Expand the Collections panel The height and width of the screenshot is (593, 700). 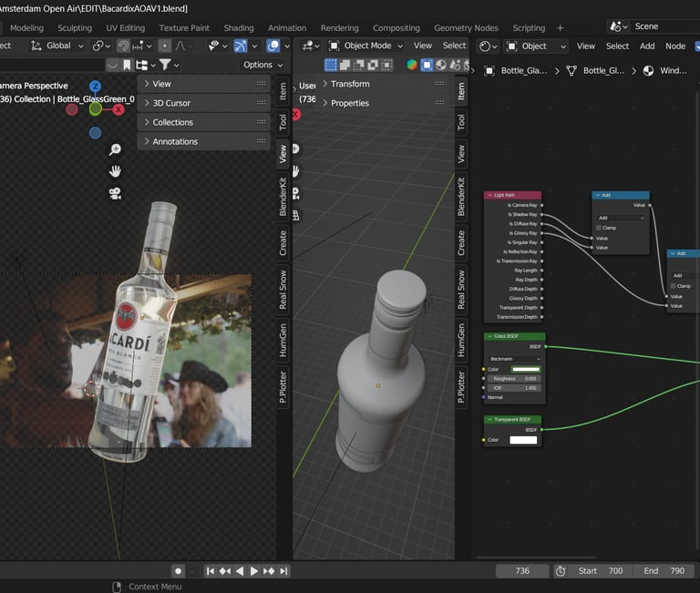click(x=204, y=122)
